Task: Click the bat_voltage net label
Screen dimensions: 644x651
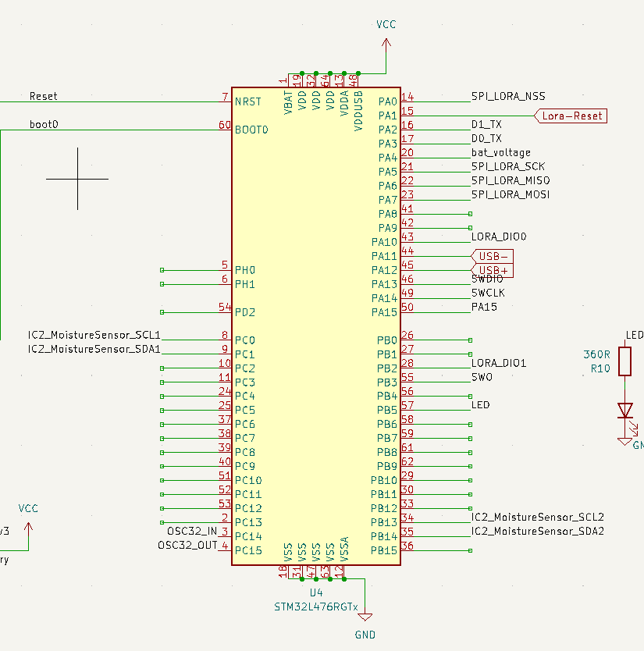Action: [x=500, y=152]
